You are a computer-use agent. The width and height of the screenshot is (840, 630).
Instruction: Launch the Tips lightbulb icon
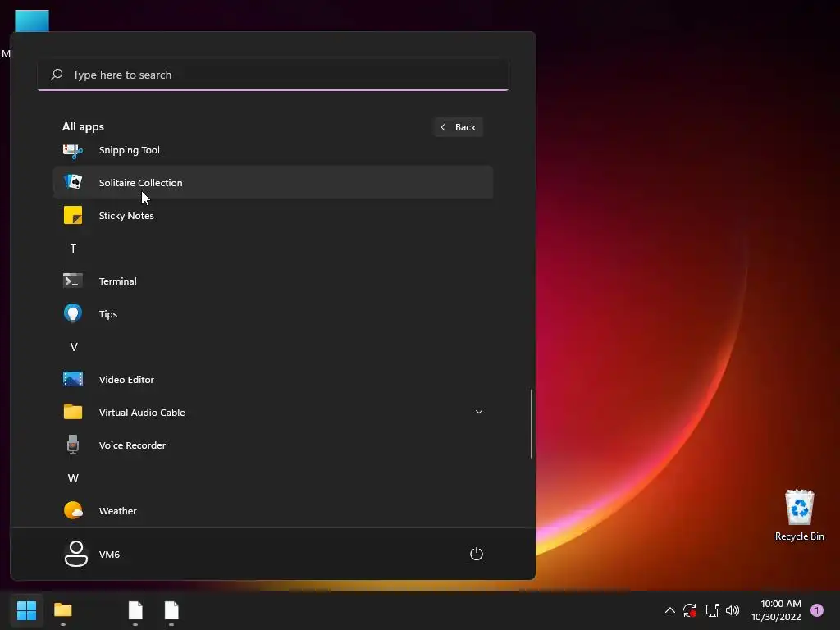[73, 313]
